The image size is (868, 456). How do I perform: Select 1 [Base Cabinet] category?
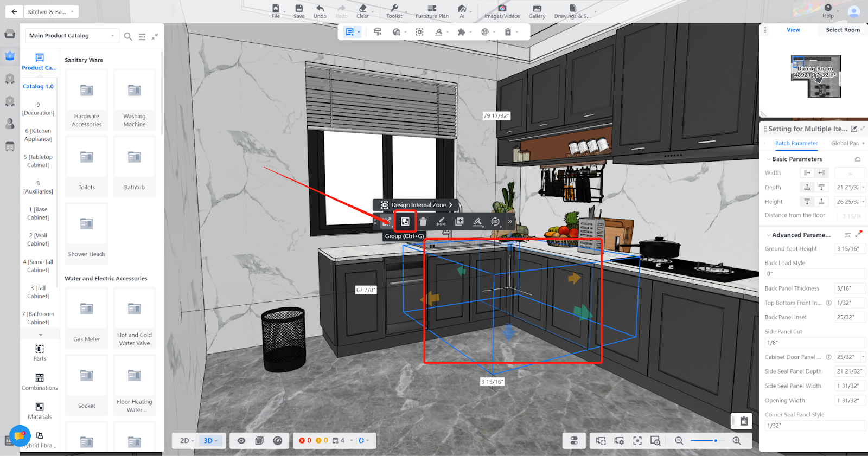point(38,213)
